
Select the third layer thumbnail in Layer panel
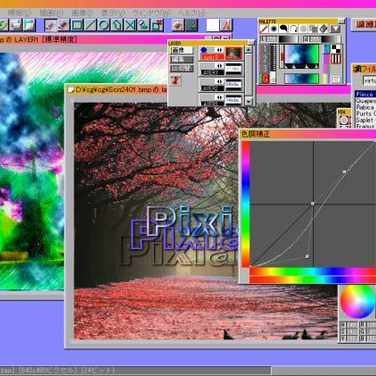[x=233, y=84]
